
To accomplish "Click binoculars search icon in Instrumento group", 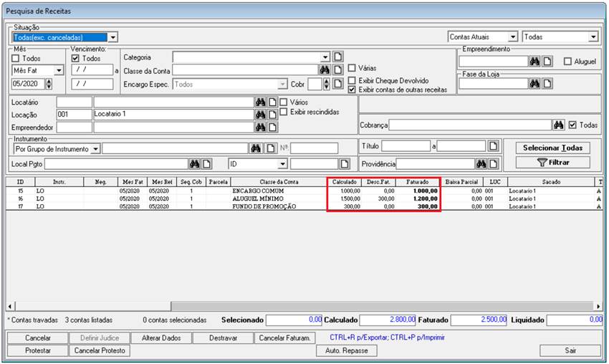I will pos(256,148).
